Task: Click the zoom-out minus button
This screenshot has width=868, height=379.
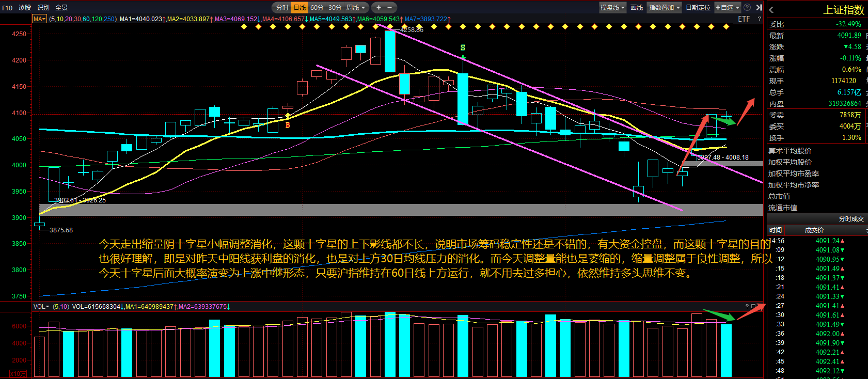Action: pos(389,7)
